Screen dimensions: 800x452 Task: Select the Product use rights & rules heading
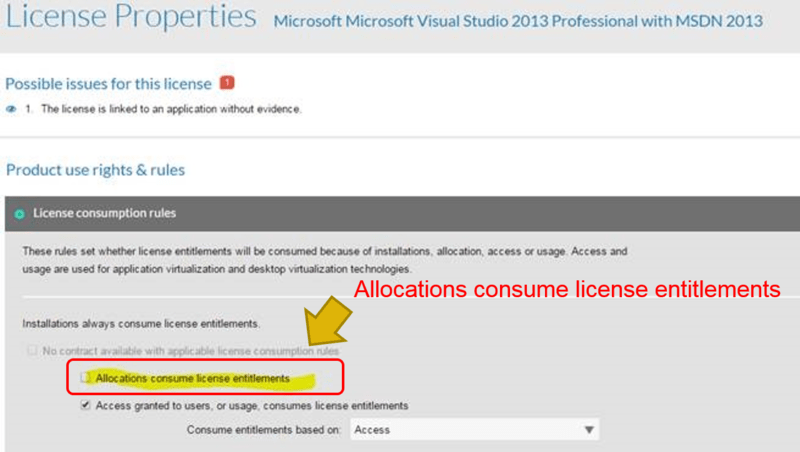point(95,170)
